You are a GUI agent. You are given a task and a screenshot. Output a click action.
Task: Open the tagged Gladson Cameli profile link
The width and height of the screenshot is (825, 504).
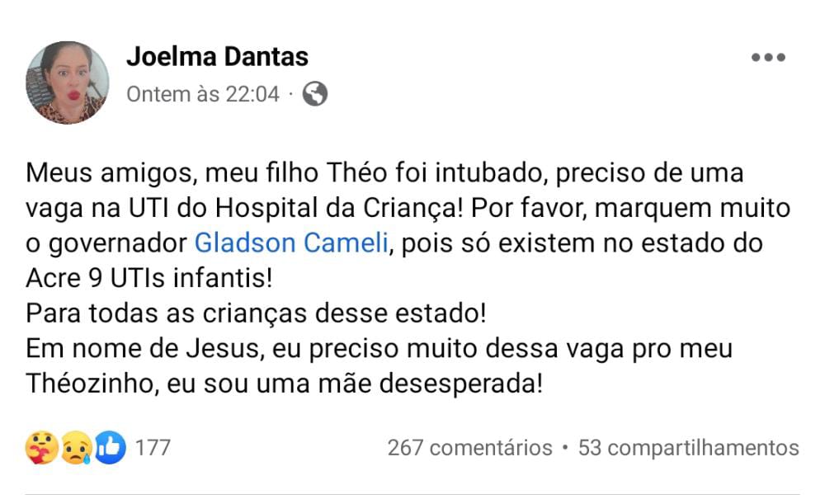(291, 243)
